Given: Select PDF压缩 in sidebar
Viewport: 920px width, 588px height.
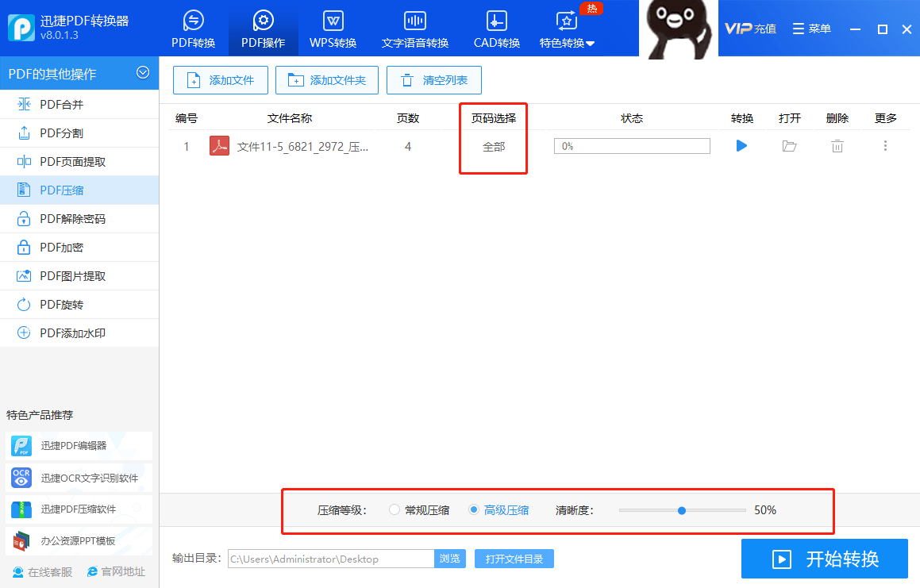Looking at the screenshot, I should [79, 190].
